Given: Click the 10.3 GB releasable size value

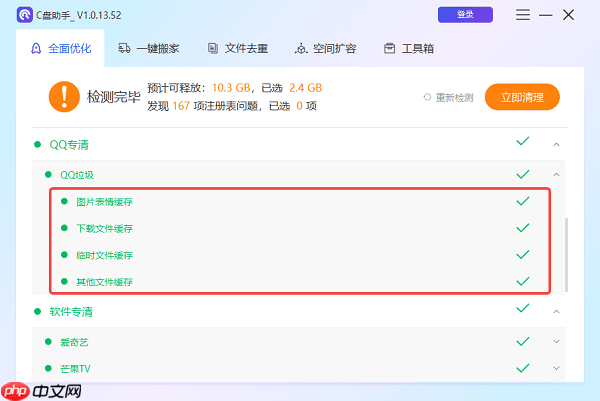Looking at the screenshot, I should coord(231,88).
